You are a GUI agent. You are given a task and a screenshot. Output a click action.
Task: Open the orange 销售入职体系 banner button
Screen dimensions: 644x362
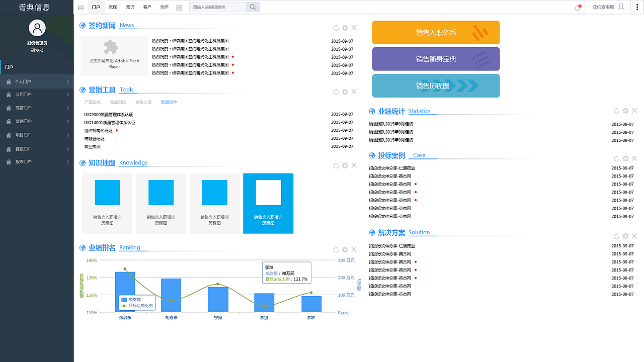(436, 33)
